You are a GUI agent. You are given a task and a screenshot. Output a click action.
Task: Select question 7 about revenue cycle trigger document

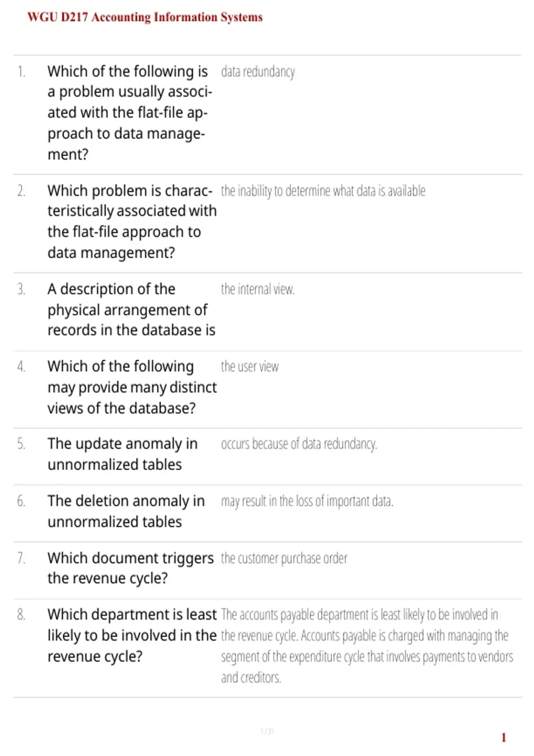point(130,568)
